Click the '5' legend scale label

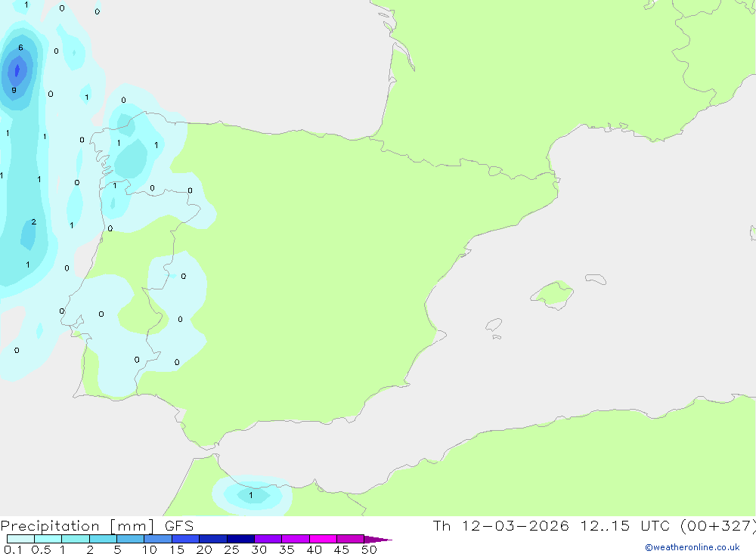[x=117, y=549]
